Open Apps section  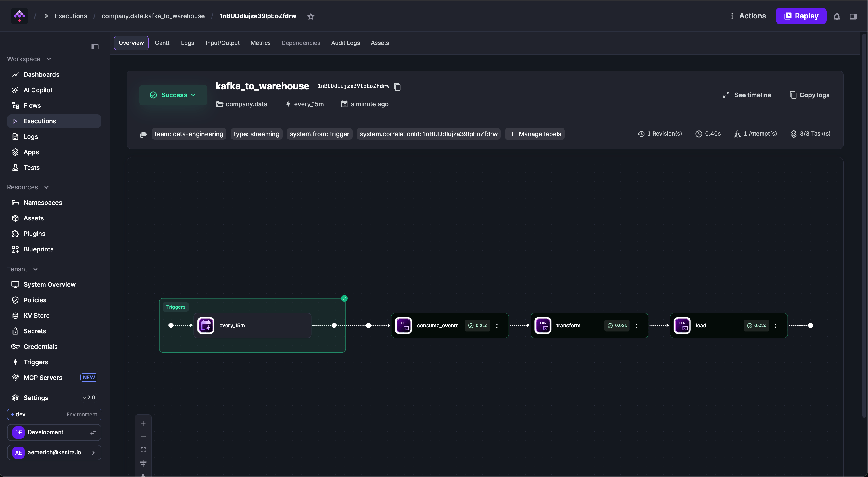click(54, 152)
